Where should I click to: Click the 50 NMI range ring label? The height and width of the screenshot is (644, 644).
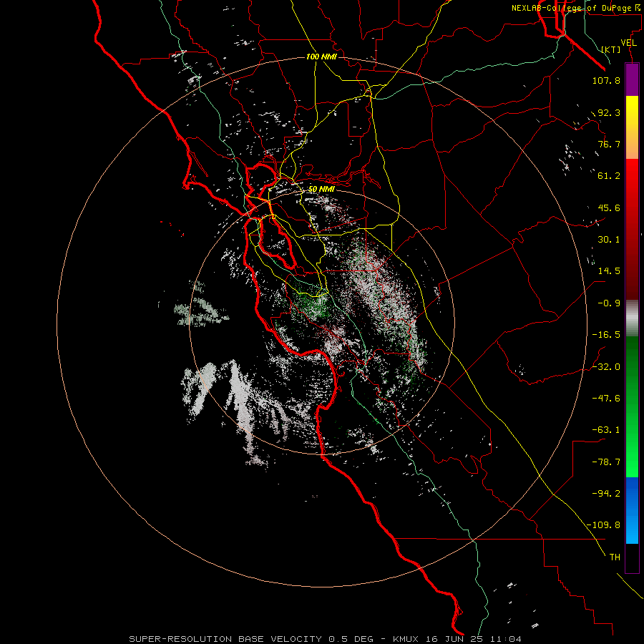point(321,190)
